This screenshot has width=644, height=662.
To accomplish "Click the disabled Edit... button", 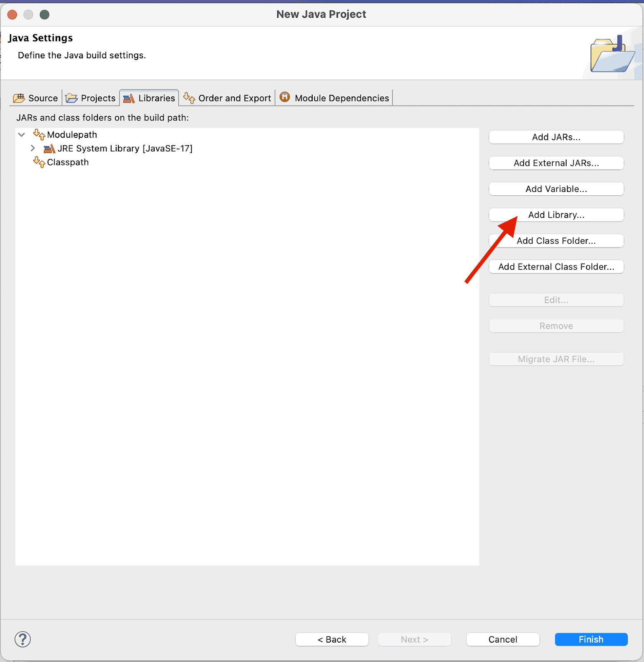I will pos(556,300).
